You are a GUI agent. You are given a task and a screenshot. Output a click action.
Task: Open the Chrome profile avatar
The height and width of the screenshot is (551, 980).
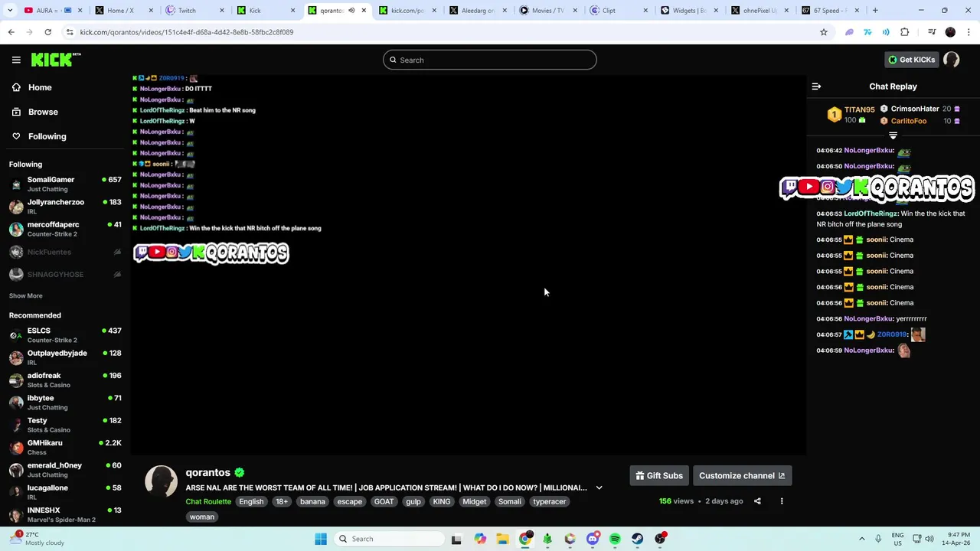click(950, 32)
